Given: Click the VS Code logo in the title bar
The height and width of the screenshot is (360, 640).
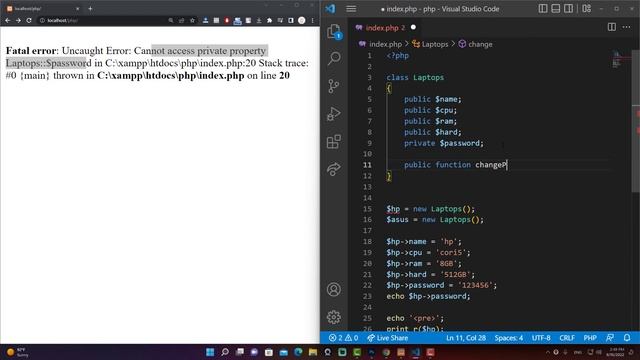Looking at the screenshot, I should pos(330,9).
